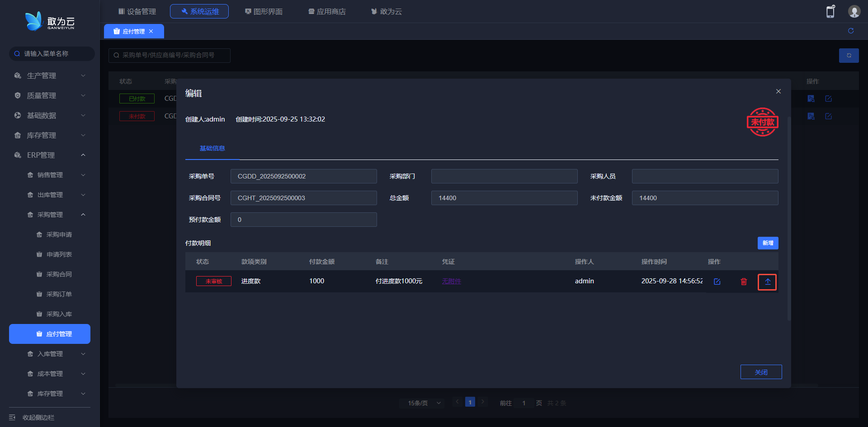This screenshot has height=427, width=868.
Task: Open the user avatar menu
Action: (x=854, y=12)
